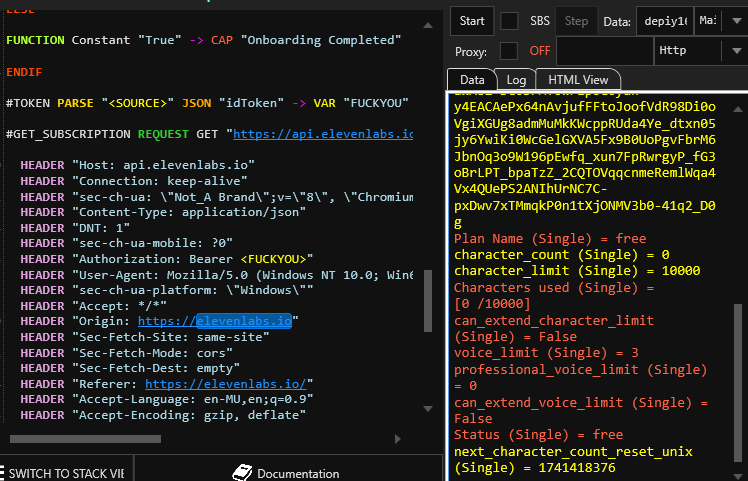Viewport: 748px width, 481px height.
Task: Click the Data field showing depiy
Action: (x=665, y=21)
